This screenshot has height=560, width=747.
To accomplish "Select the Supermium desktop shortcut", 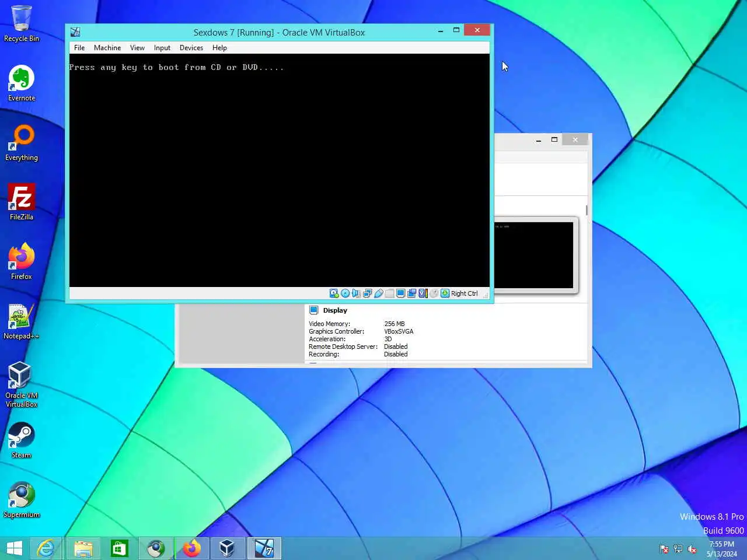I will click(22, 500).
